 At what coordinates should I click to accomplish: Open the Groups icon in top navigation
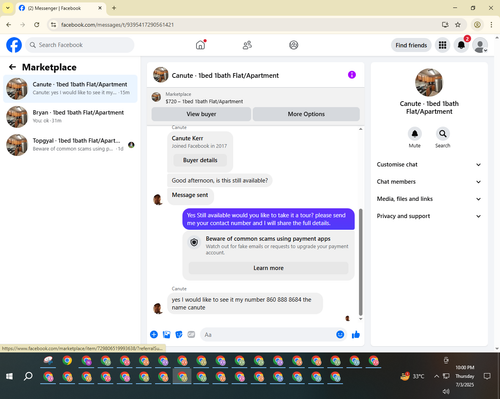tap(294, 45)
